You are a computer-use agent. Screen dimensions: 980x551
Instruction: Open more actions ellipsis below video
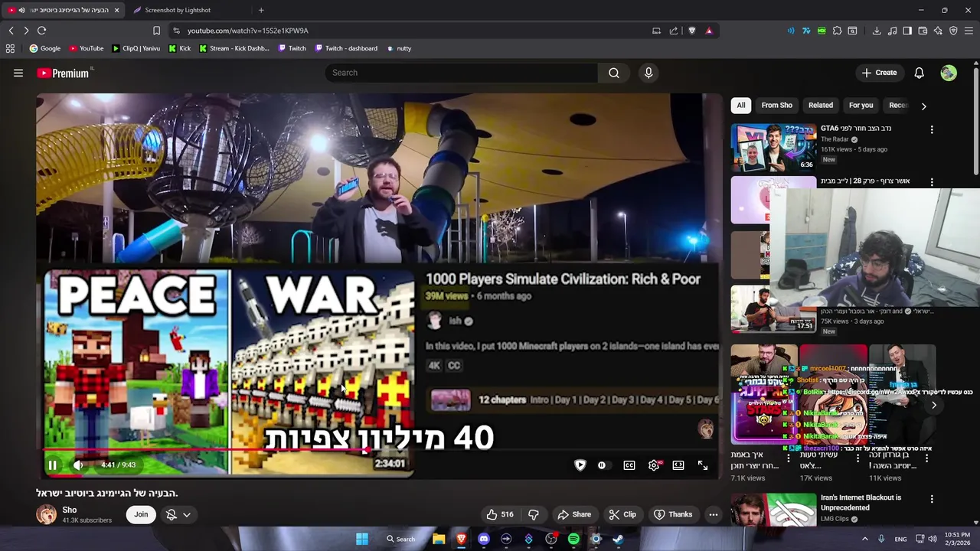(714, 514)
